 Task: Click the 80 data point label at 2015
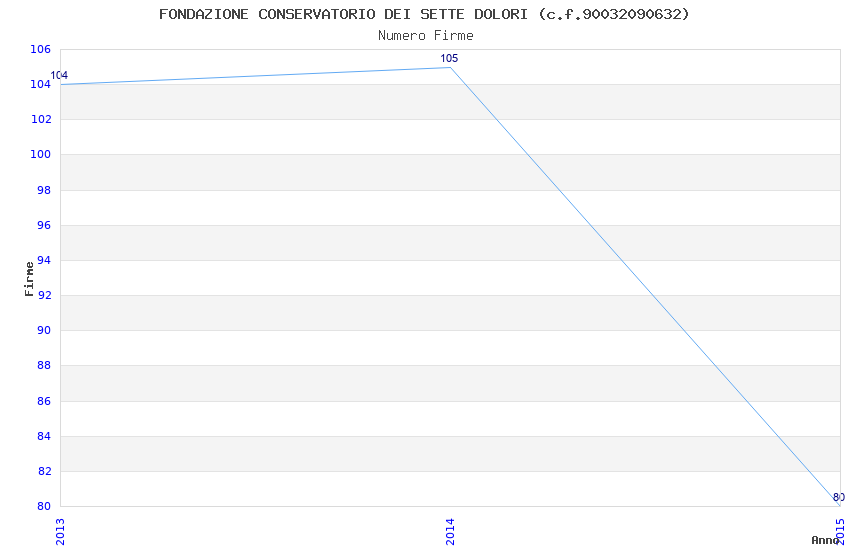tap(839, 497)
